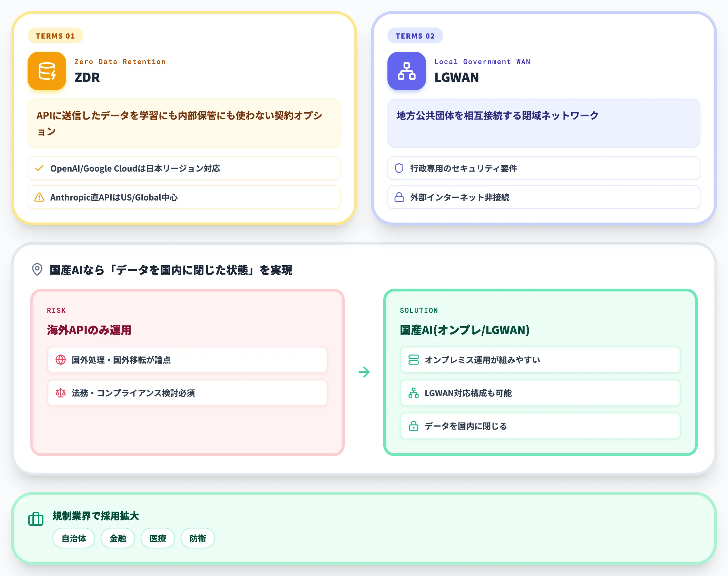Click the LGWAN対応構成も可能 row
The width and height of the screenshot is (728, 576).
click(x=540, y=393)
